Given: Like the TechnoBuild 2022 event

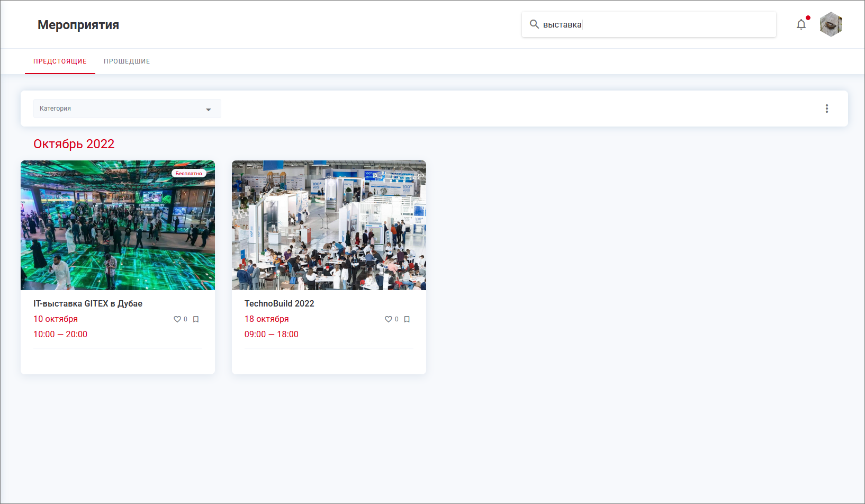Looking at the screenshot, I should pyautogui.click(x=389, y=319).
